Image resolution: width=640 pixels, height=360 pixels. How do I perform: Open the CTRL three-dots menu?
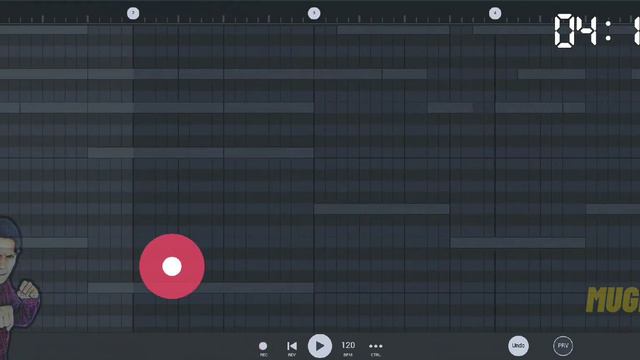click(x=376, y=348)
